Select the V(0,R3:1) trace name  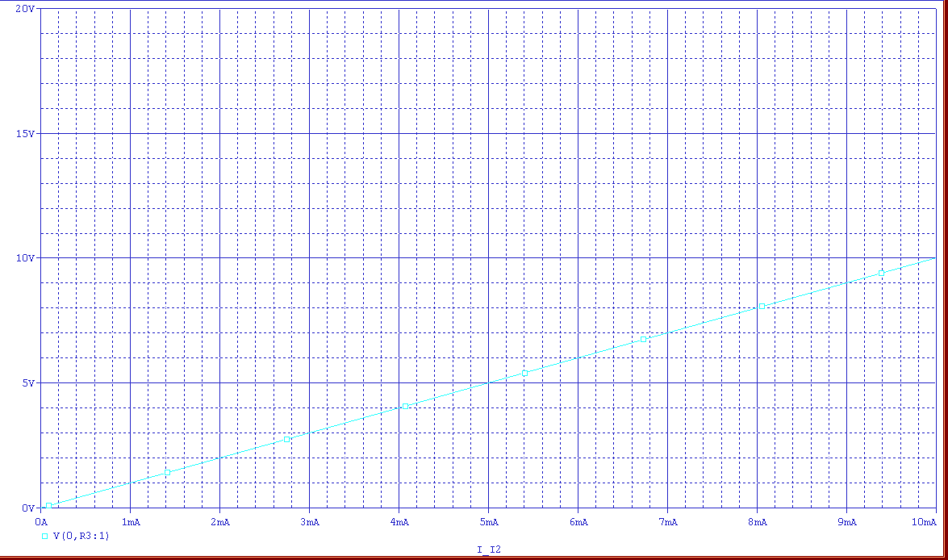coord(81,536)
